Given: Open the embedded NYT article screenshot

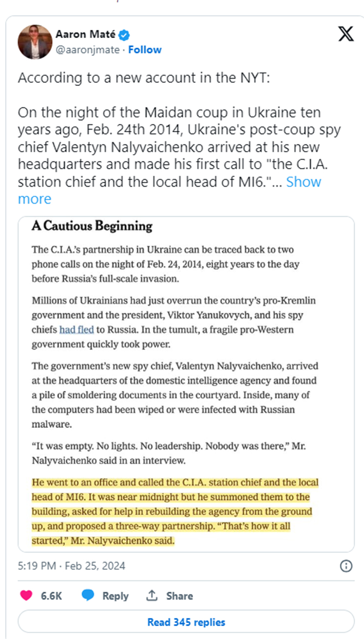Looking at the screenshot, I should coord(186,384).
